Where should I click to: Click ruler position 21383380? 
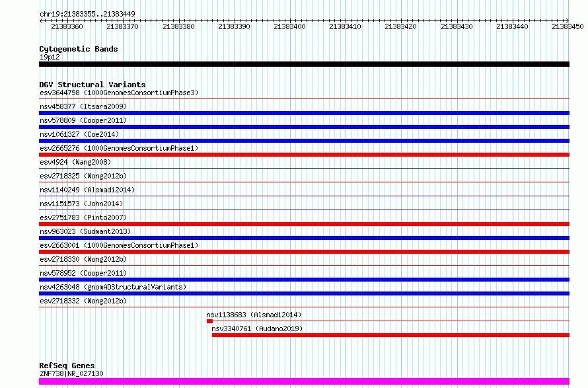coord(178,26)
